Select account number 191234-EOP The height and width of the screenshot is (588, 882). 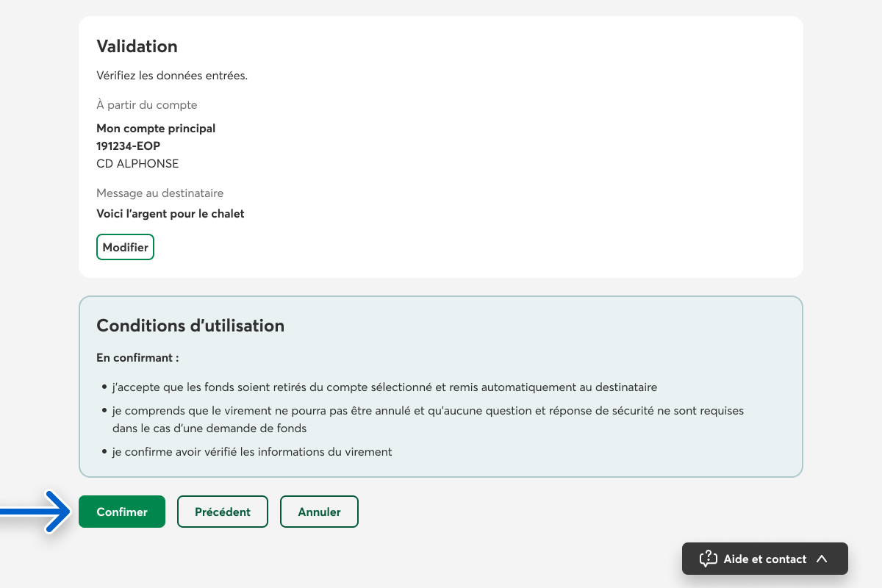tap(128, 146)
